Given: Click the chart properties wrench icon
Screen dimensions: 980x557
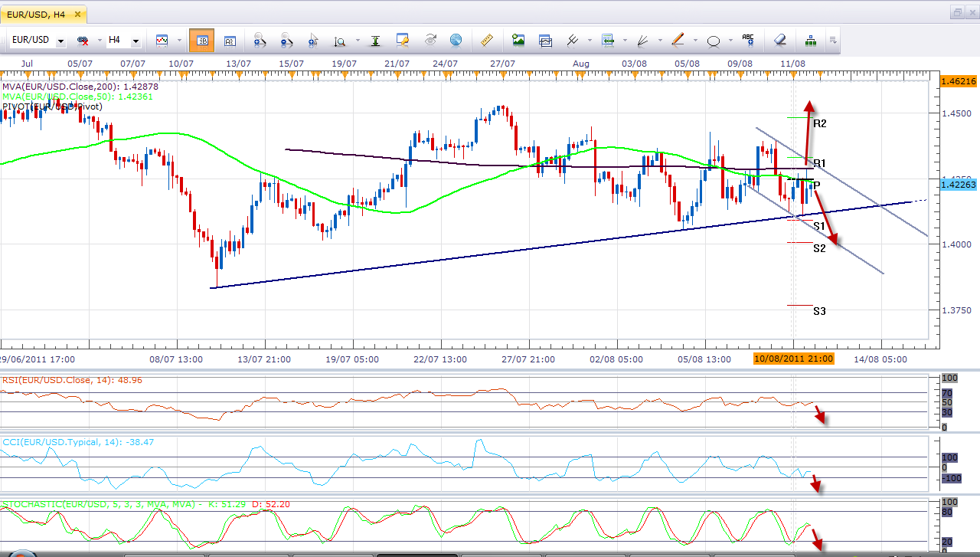Looking at the screenshot, I should coord(403,40).
